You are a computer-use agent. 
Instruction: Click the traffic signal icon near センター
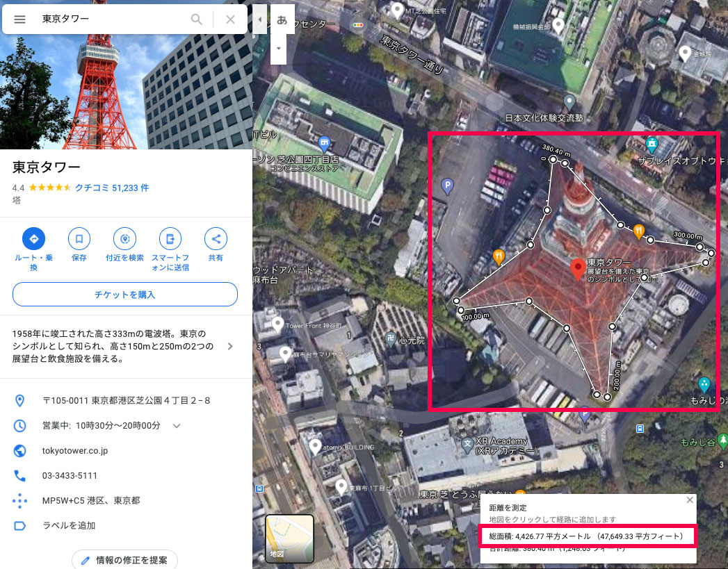click(x=358, y=25)
